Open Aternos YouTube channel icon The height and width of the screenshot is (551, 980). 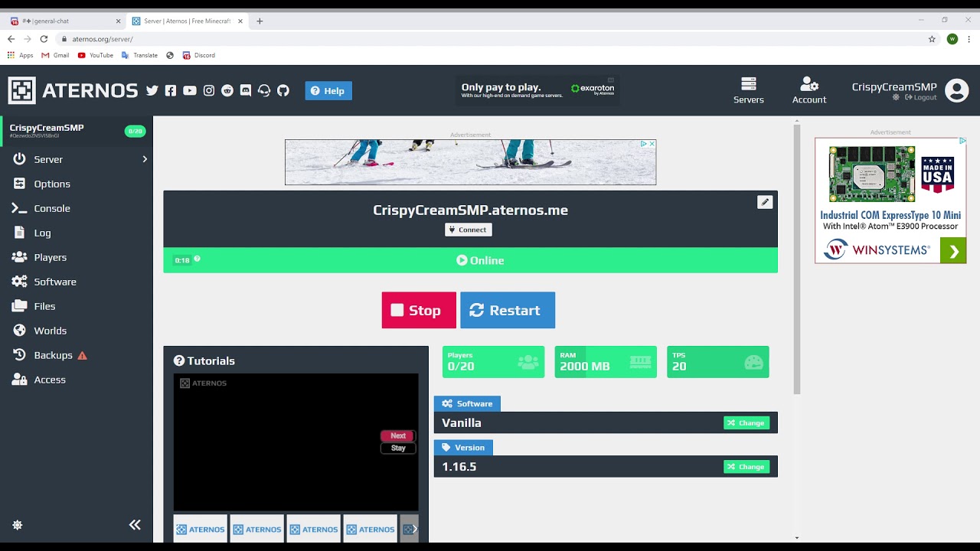[x=190, y=90]
